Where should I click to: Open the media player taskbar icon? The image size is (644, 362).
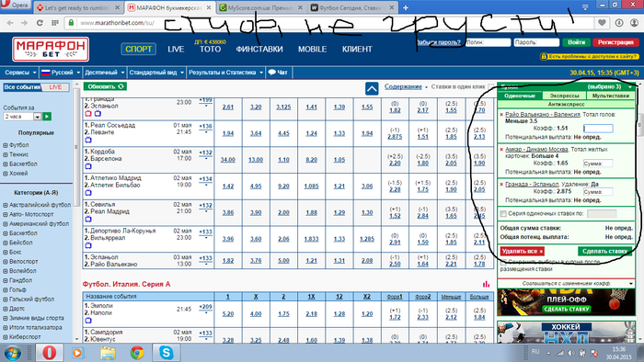tap(78, 353)
